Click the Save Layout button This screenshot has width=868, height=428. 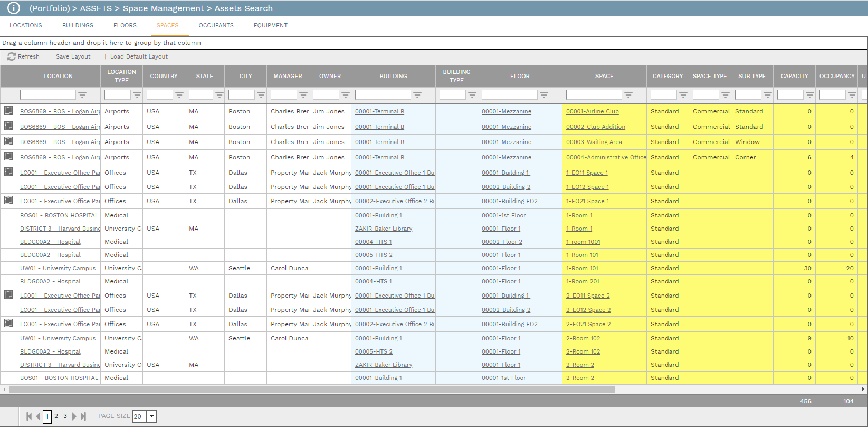[73, 56]
